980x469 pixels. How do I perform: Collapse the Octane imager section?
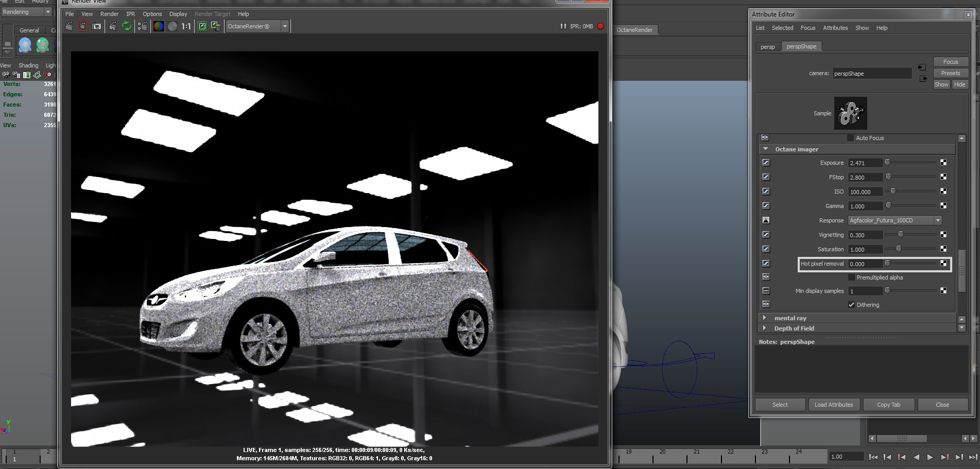tap(765, 149)
